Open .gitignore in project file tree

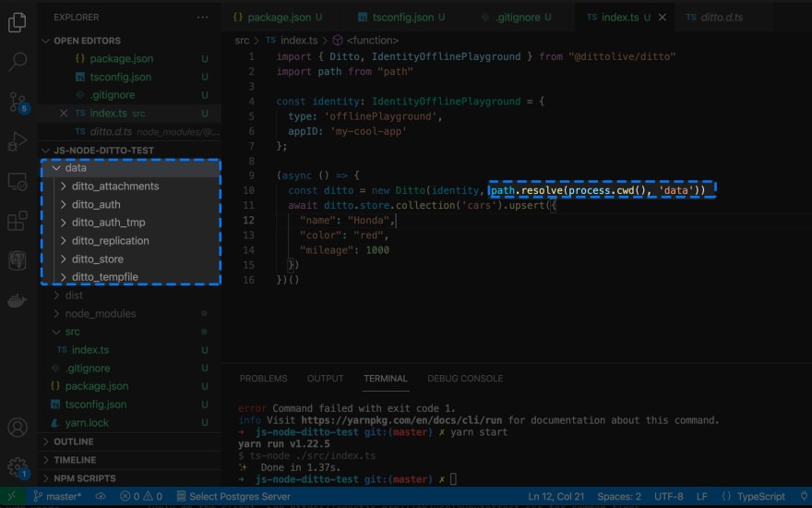click(129, 368)
